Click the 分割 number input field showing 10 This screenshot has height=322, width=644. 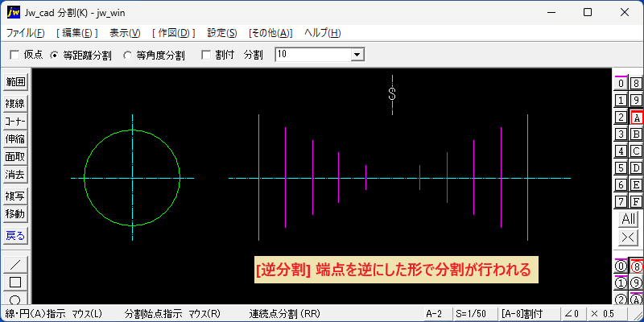[x=314, y=55]
